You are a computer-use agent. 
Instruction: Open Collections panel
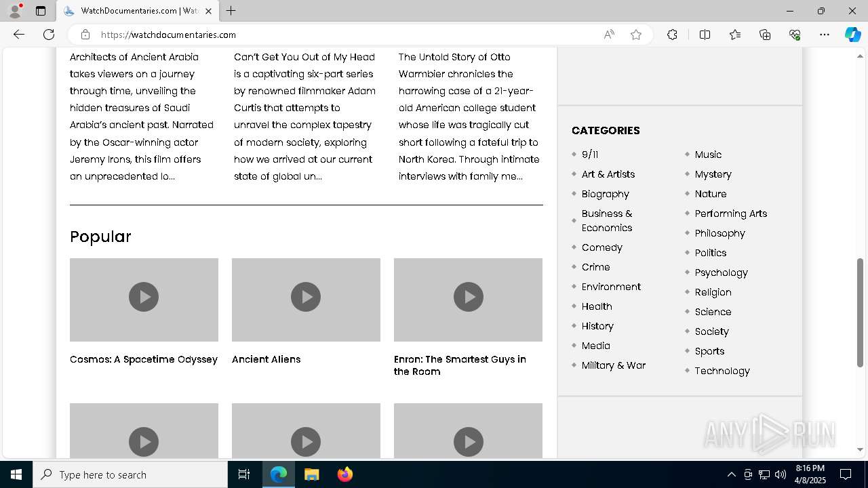pyautogui.click(x=765, y=35)
